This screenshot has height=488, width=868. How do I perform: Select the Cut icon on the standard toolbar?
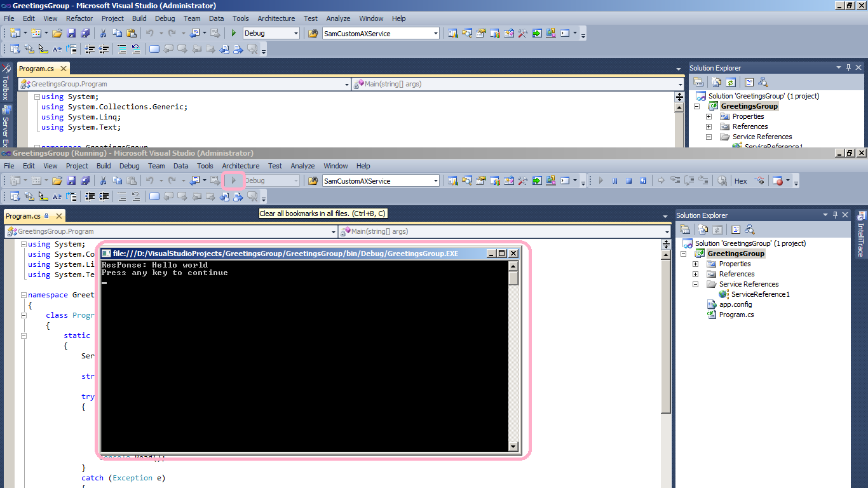click(103, 180)
